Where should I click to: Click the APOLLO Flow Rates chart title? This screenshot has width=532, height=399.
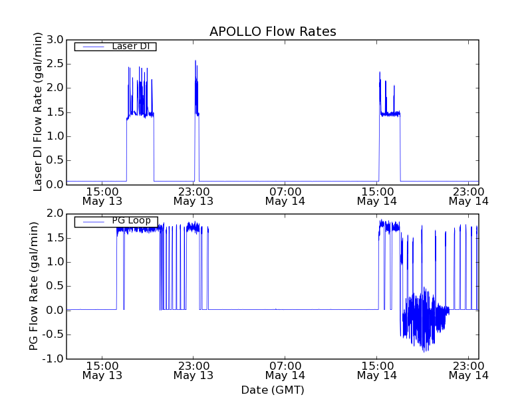point(273,31)
